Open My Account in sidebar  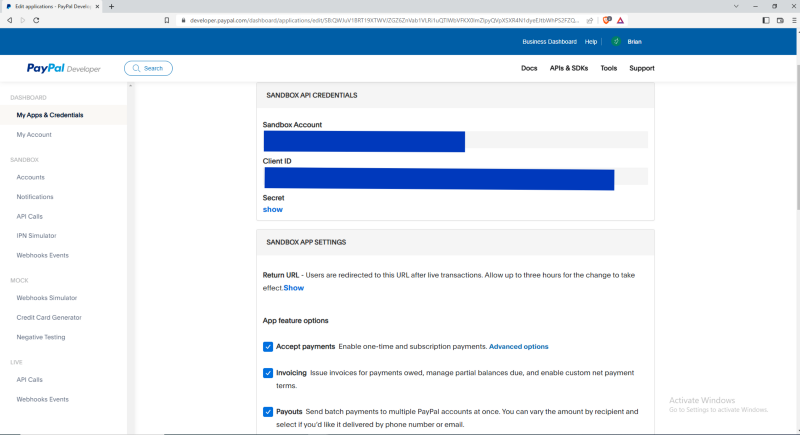click(34, 135)
